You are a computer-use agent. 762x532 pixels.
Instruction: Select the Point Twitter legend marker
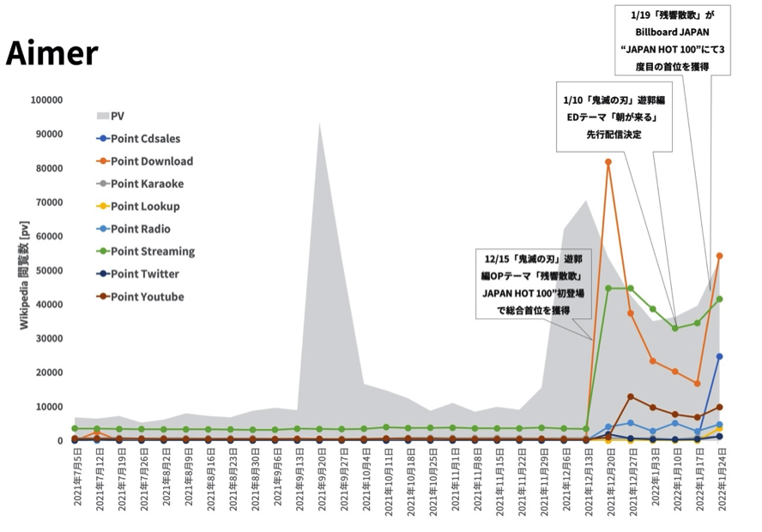pyautogui.click(x=102, y=275)
